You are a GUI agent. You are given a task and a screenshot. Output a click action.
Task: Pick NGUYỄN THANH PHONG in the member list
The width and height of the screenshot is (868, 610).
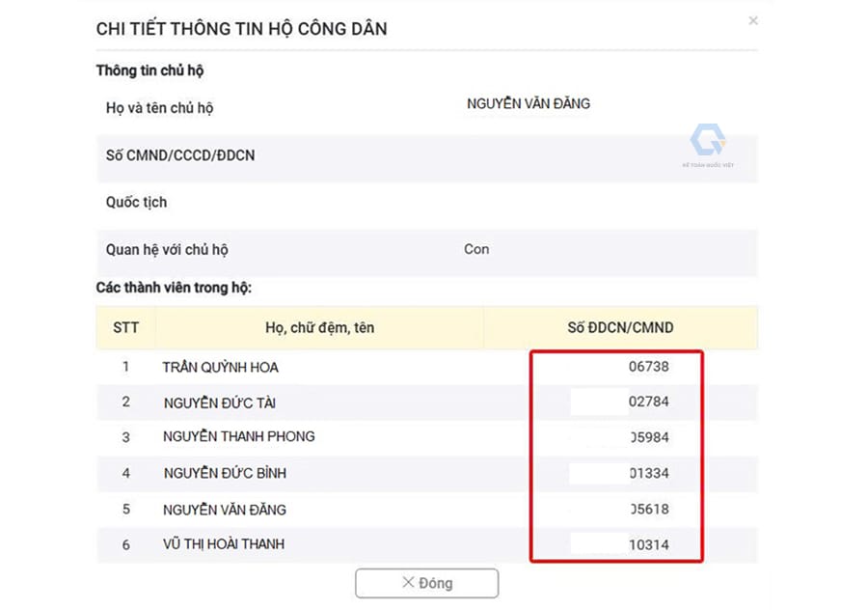coord(239,436)
